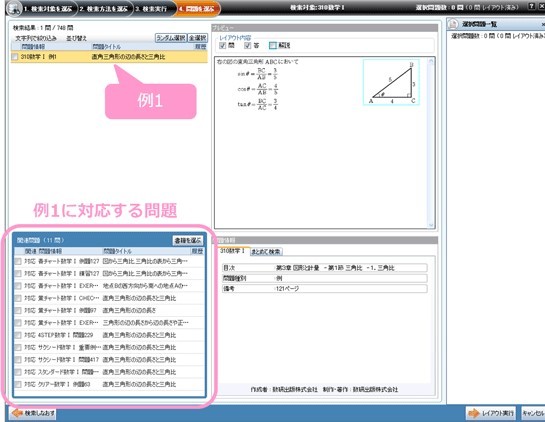Image resolution: width=545 pixels, height=422 pixels.
Task: Check 青チャート数学I 練習127 checkbox
Action: (x=18, y=274)
